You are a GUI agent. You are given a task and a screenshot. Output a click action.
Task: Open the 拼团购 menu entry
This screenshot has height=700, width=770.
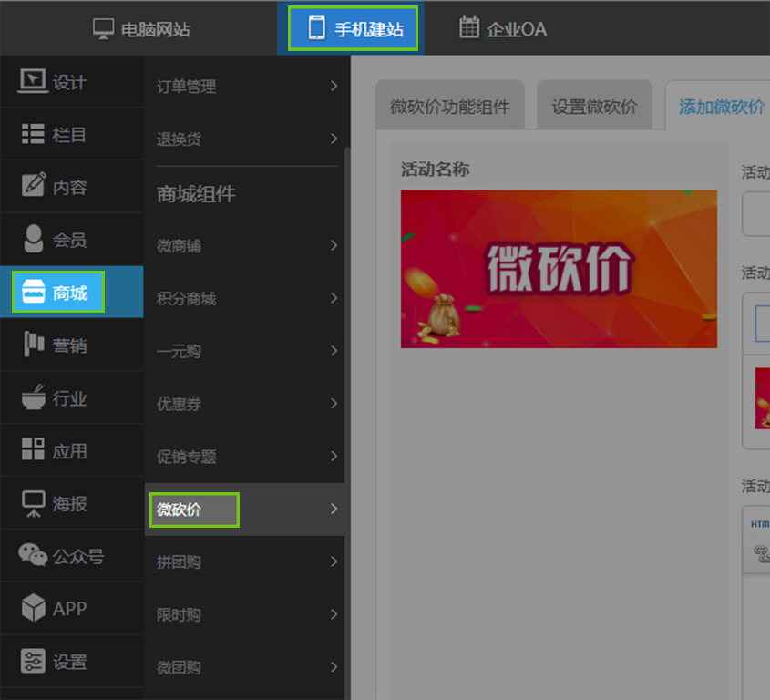(179, 562)
